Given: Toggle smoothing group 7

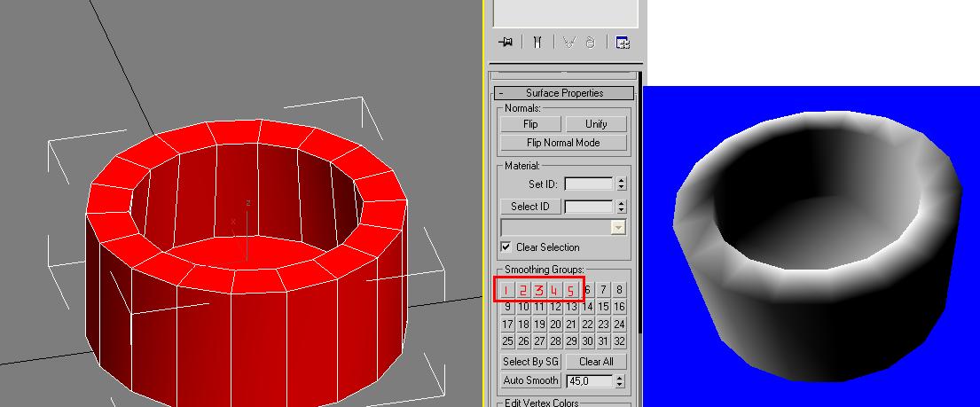Looking at the screenshot, I should (x=603, y=289).
